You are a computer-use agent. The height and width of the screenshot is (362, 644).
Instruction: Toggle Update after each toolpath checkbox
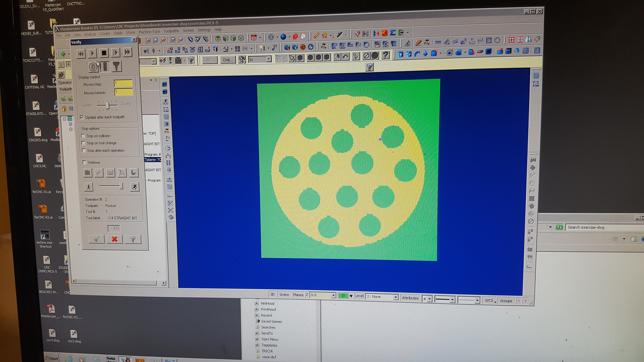[81, 117]
